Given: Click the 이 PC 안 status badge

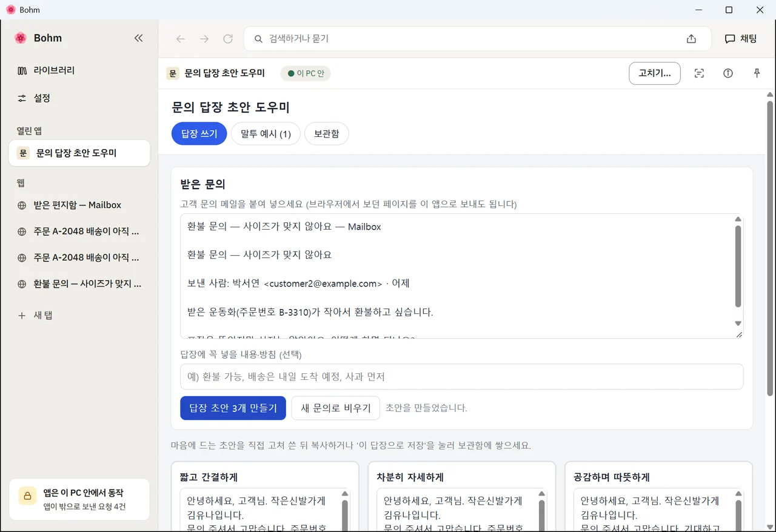Looking at the screenshot, I should tap(306, 73).
